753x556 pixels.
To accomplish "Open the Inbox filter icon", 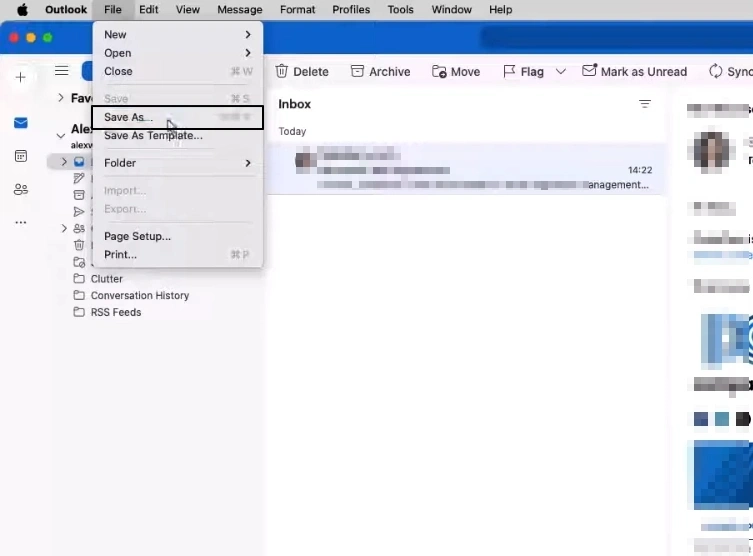I will click(x=644, y=104).
